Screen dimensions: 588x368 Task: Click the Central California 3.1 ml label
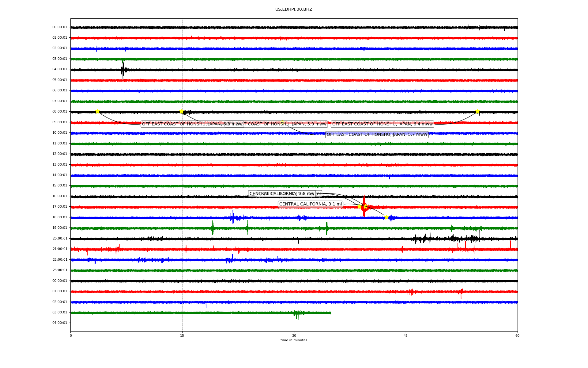310,204
